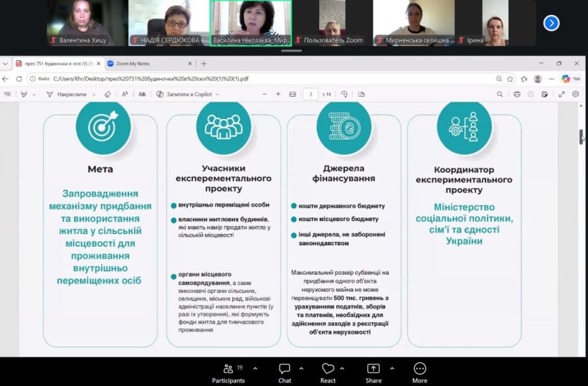Open the tab search dropdown
The height and width of the screenshot is (386, 588).
[5, 64]
